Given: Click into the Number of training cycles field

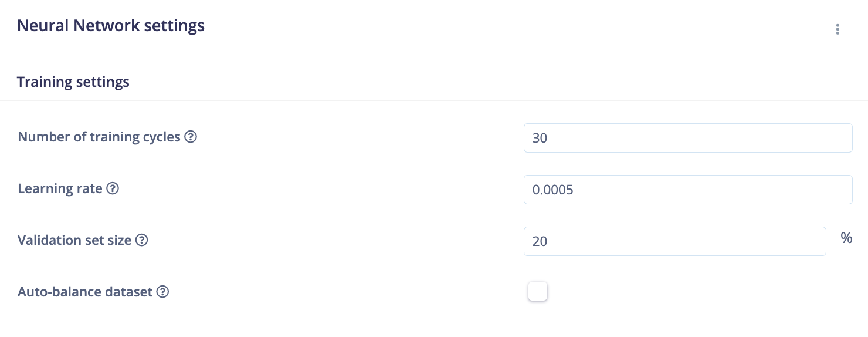Looking at the screenshot, I should [688, 138].
